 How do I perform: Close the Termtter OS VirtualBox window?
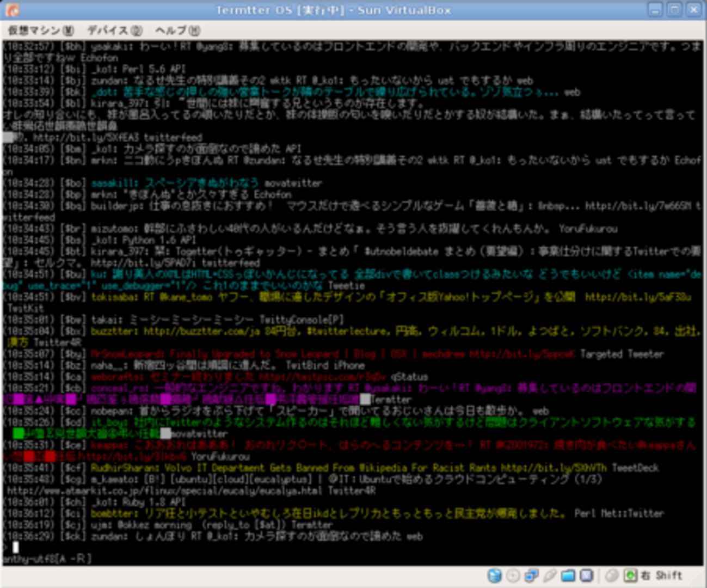pyautogui.click(x=694, y=10)
